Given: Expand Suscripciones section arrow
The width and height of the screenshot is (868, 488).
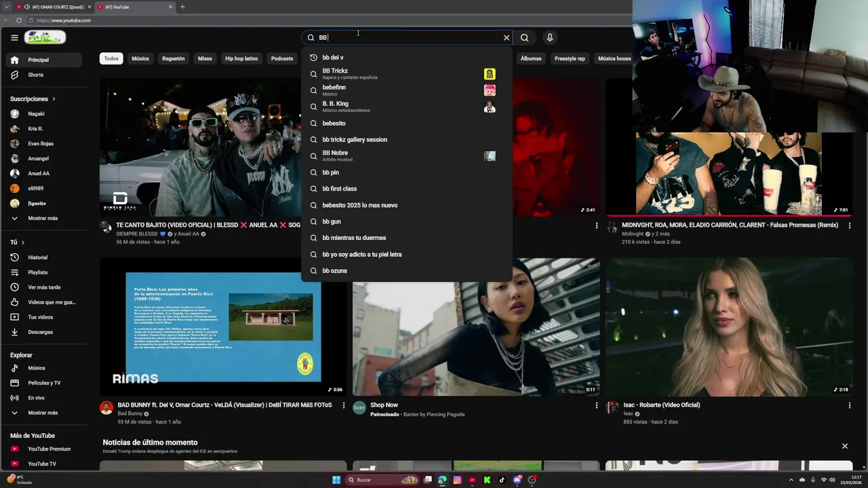Looking at the screenshot, I should 54,99.
